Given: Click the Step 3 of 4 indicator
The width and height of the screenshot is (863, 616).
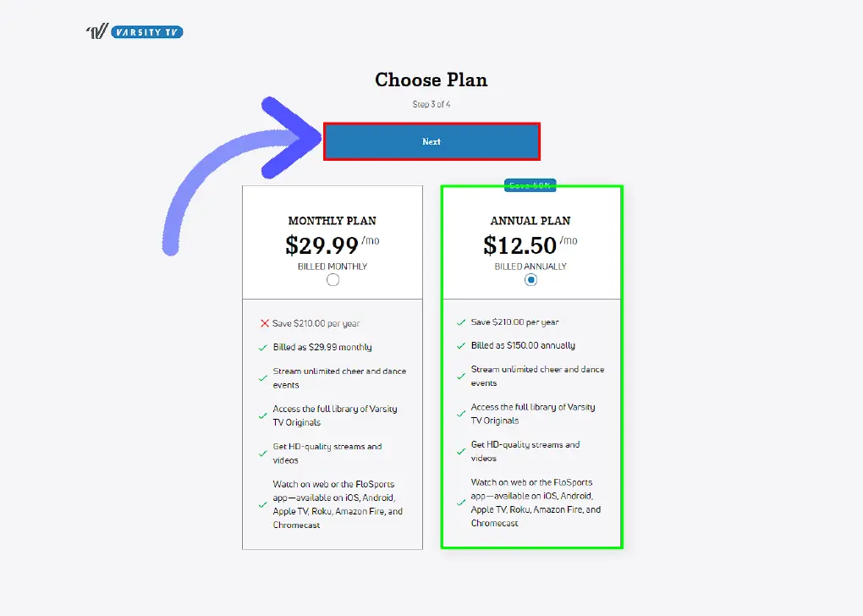Looking at the screenshot, I should pos(431,104).
